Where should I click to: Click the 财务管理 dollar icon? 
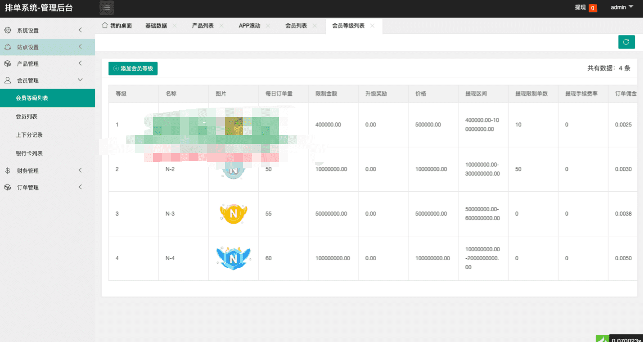pos(8,171)
